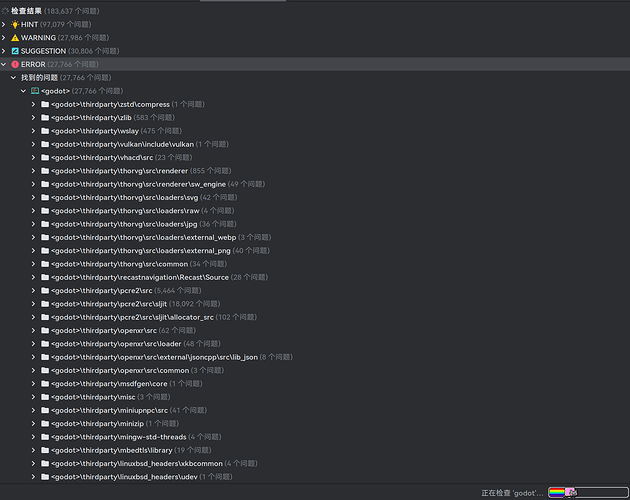This screenshot has height=500, width=630.
Task: Collapse the ERROR category
Action: (x=4, y=64)
